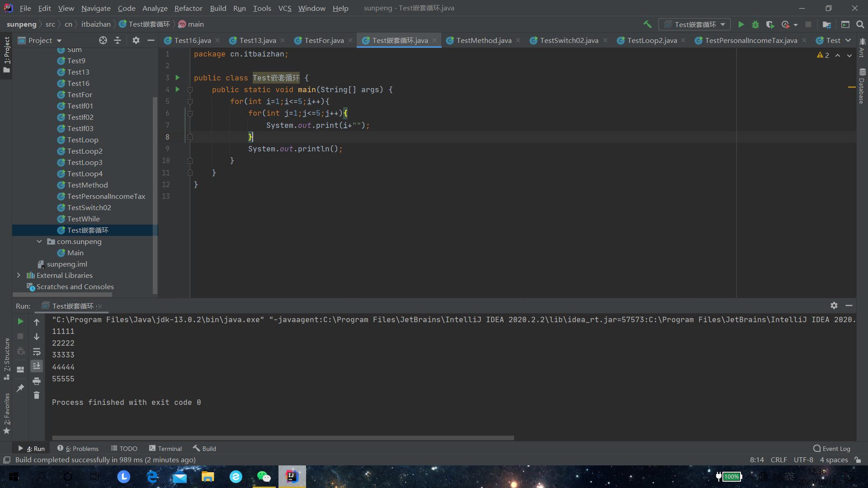This screenshot has height=488, width=868.
Task: Open Project panel settings gear
Action: 136,40
